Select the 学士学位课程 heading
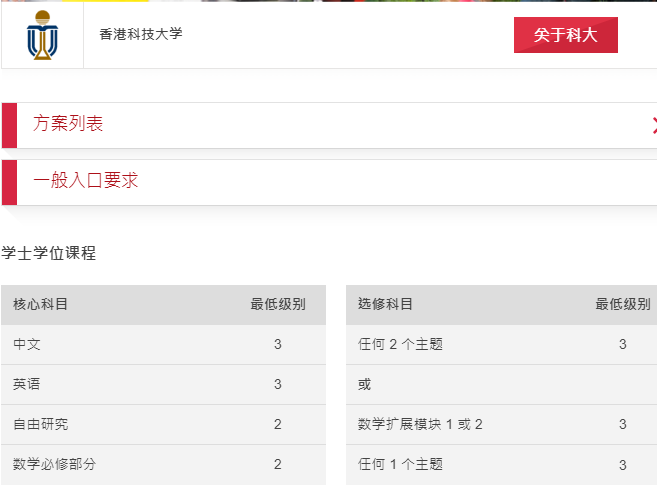Image resolution: width=657 pixels, height=493 pixels. [x=49, y=253]
